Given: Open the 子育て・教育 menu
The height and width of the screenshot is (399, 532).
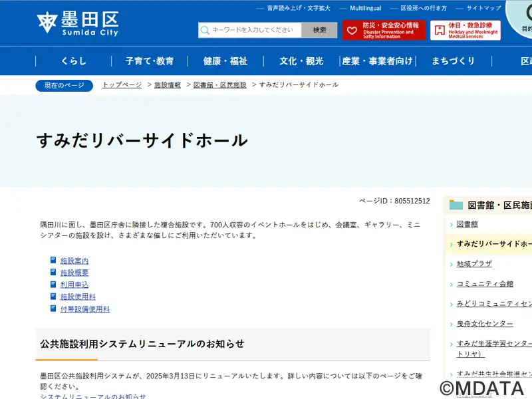Looking at the screenshot, I should [x=150, y=61].
